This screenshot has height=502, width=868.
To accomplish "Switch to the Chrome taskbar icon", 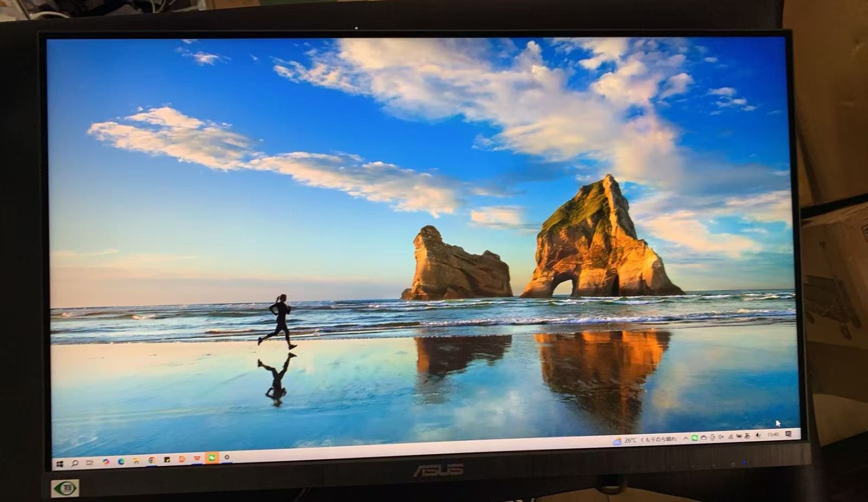I will (152, 461).
